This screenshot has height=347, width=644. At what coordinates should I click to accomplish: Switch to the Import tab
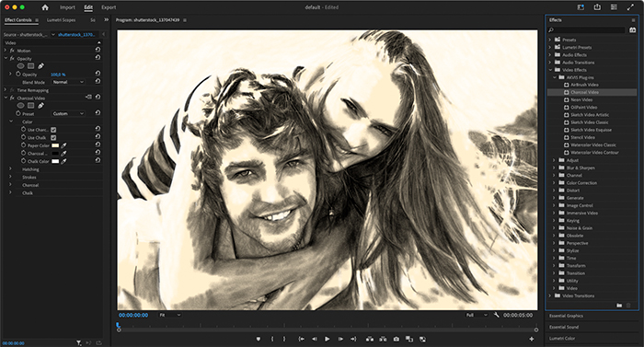[x=67, y=7]
